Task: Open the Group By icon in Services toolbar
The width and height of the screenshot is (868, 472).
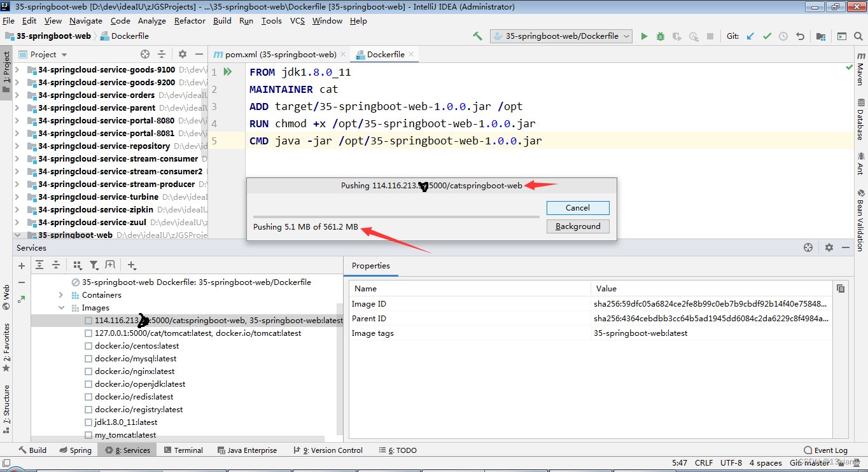Action: point(78,265)
